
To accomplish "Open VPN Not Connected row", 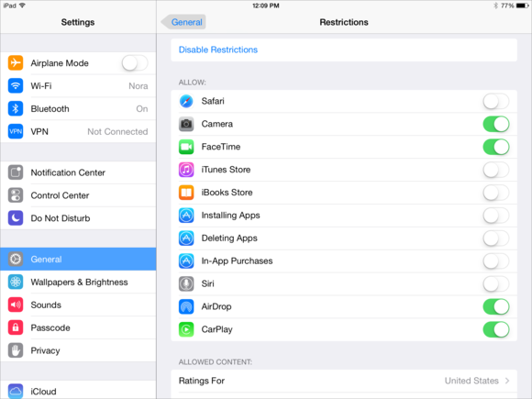I will point(78,131).
